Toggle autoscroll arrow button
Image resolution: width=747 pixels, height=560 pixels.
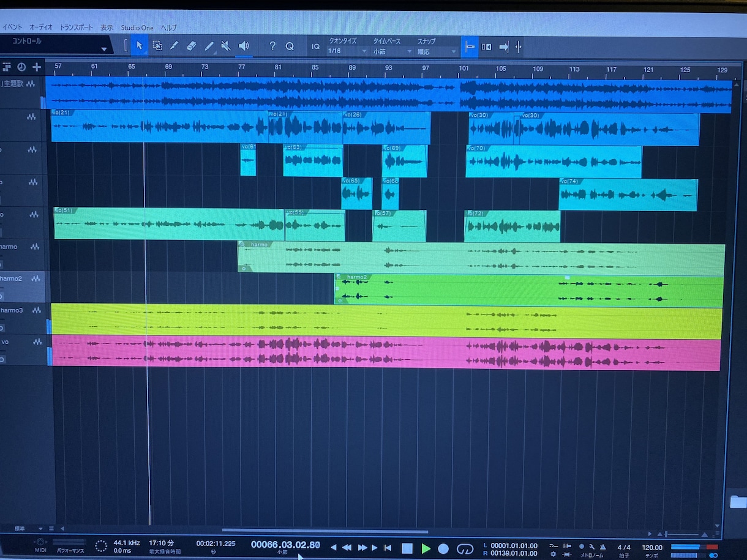[503, 47]
